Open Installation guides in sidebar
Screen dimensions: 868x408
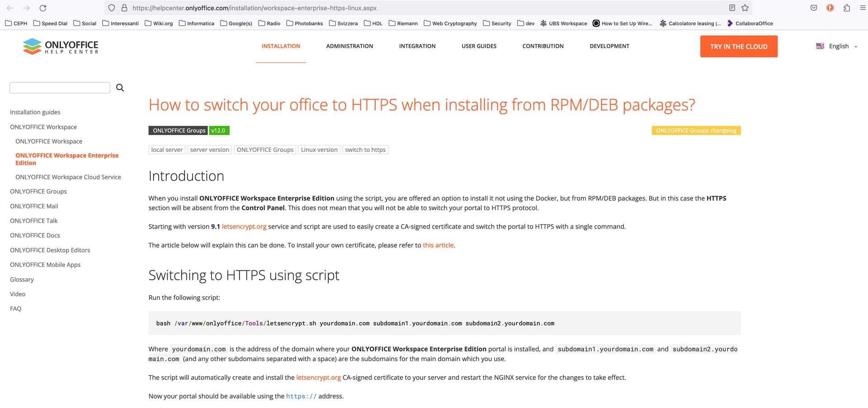pos(35,112)
